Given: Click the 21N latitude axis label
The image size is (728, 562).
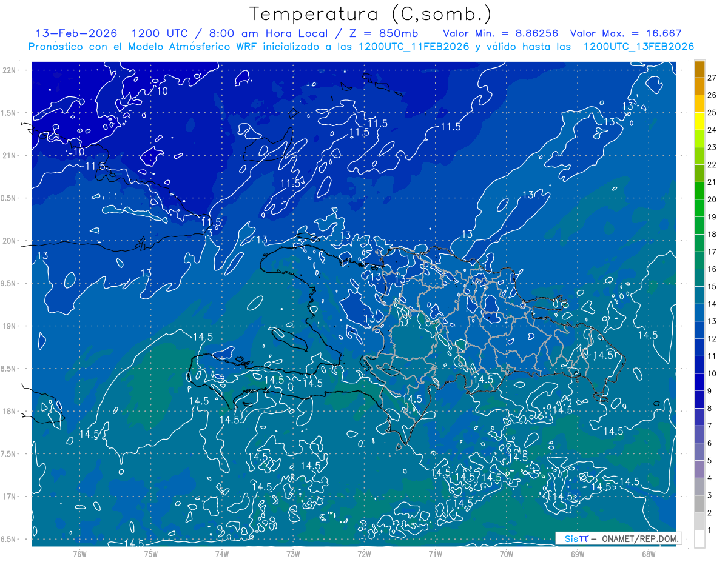Looking at the screenshot, I should point(10,155).
